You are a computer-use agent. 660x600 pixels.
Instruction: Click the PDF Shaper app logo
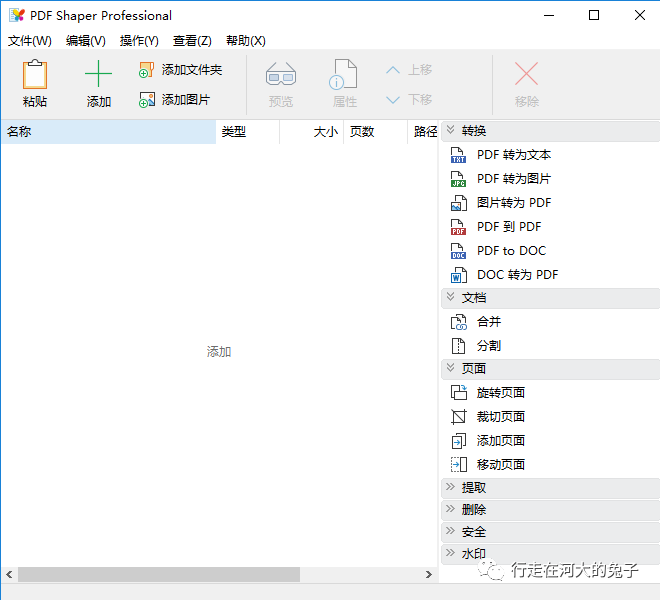click(x=17, y=15)
